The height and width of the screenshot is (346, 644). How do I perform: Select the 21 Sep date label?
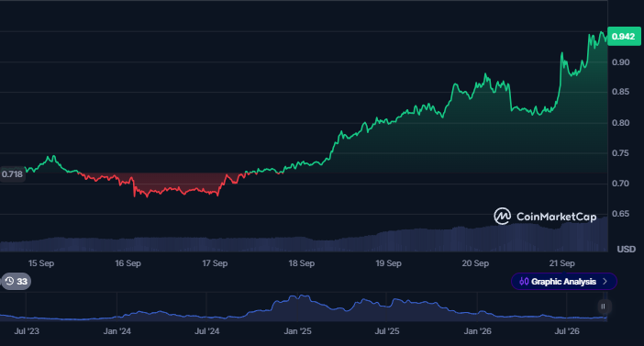point(562,263)
